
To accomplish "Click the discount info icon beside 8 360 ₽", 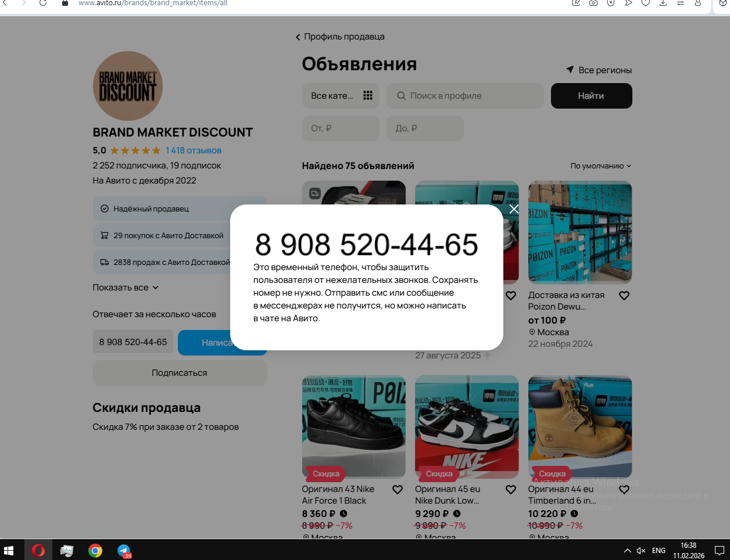I will pos(343,514).
